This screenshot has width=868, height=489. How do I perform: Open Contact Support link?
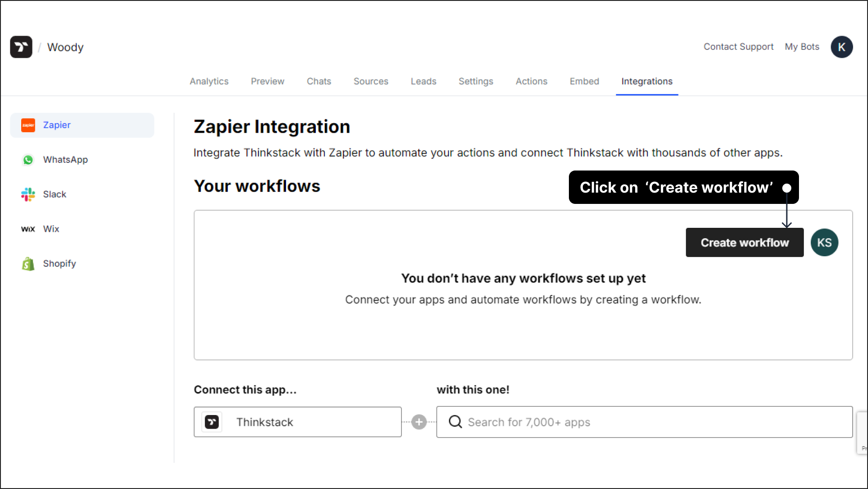(739, 47)
